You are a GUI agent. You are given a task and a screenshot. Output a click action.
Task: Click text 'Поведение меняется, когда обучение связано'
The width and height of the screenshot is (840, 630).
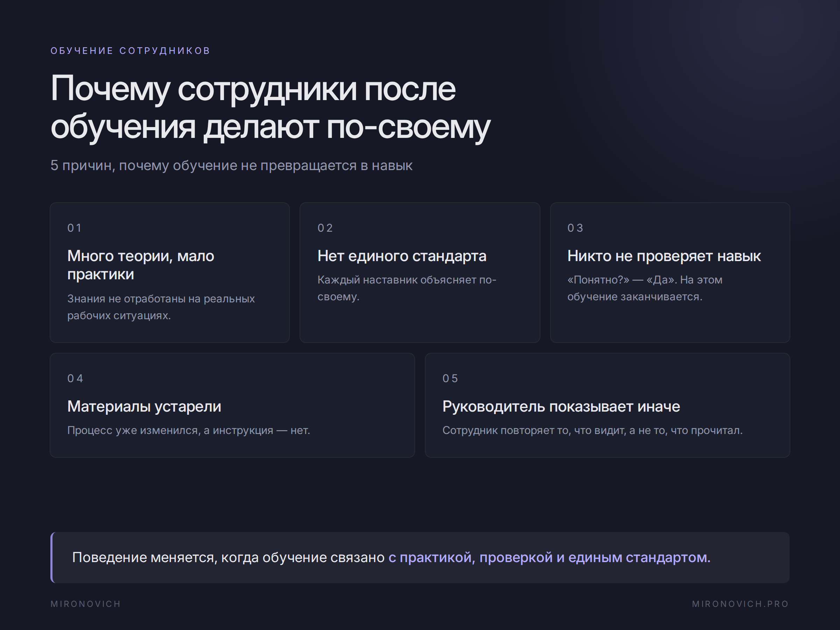coord(228,558)
